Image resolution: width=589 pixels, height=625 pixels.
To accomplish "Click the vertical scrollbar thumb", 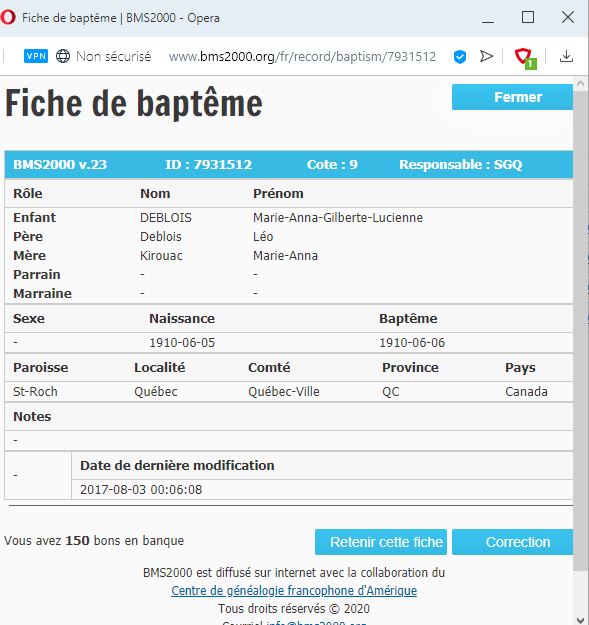I will click(x=580, y=331).
